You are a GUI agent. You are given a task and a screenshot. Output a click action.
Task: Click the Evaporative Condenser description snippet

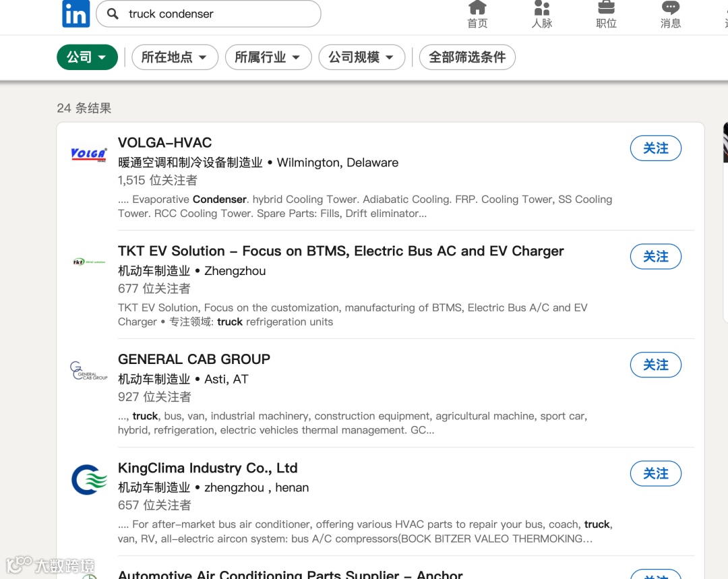pos(365,206)
